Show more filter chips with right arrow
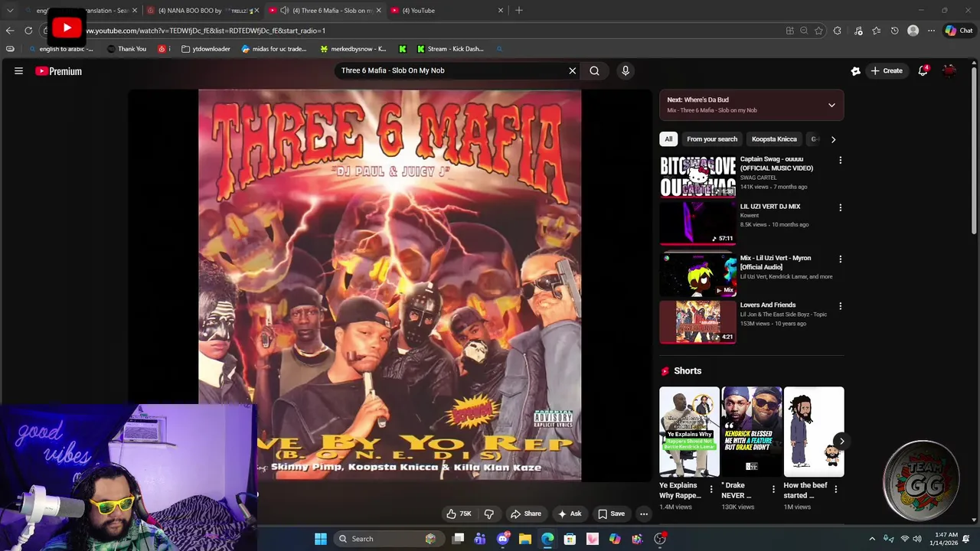980x551 pixels. coord(833,139)
